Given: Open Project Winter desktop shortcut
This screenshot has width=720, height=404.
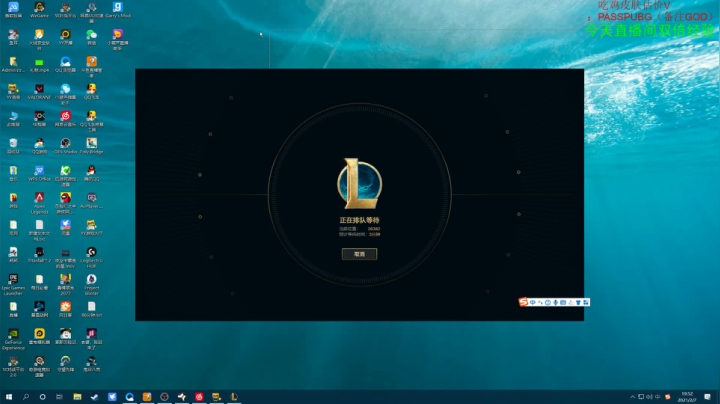Looking at the screenshot, I should tap(91, 285).
